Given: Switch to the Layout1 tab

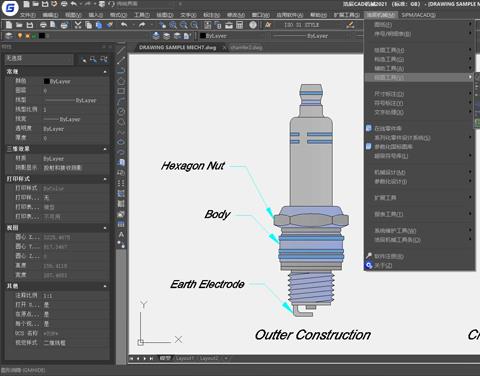Looking at the screenshot, I should point(184,358).
